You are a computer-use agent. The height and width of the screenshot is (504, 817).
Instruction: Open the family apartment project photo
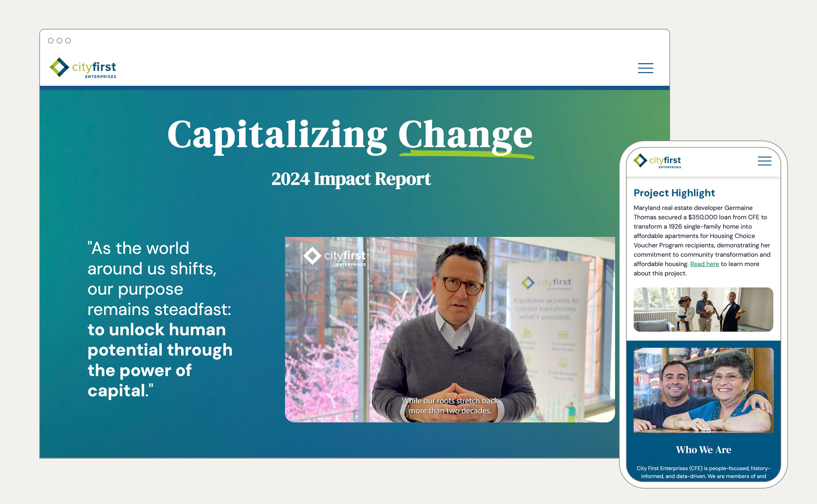tap(703, 309)
